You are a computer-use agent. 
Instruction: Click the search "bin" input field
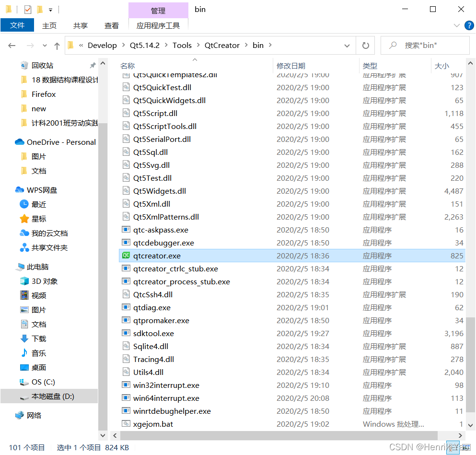point(425,46)
